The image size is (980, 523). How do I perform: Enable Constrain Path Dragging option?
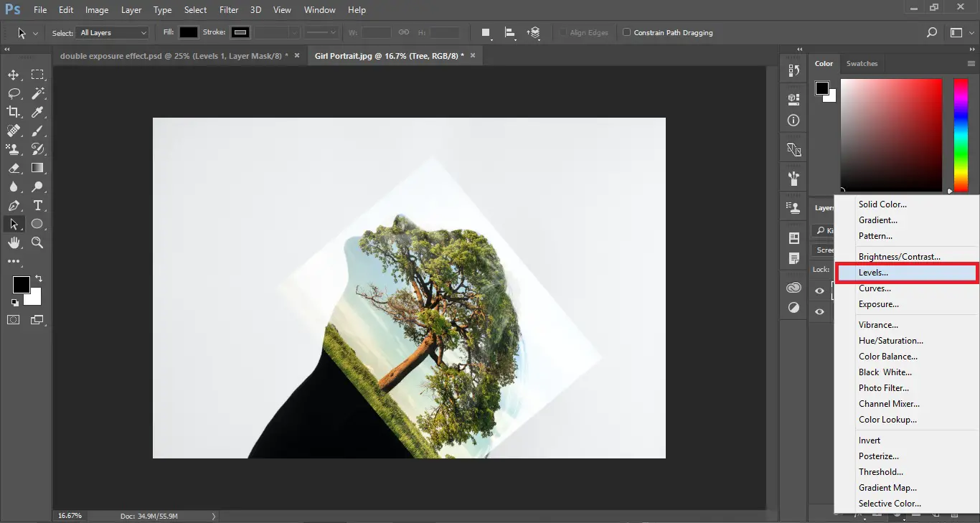pyautogui.click(x=626, y=32)
